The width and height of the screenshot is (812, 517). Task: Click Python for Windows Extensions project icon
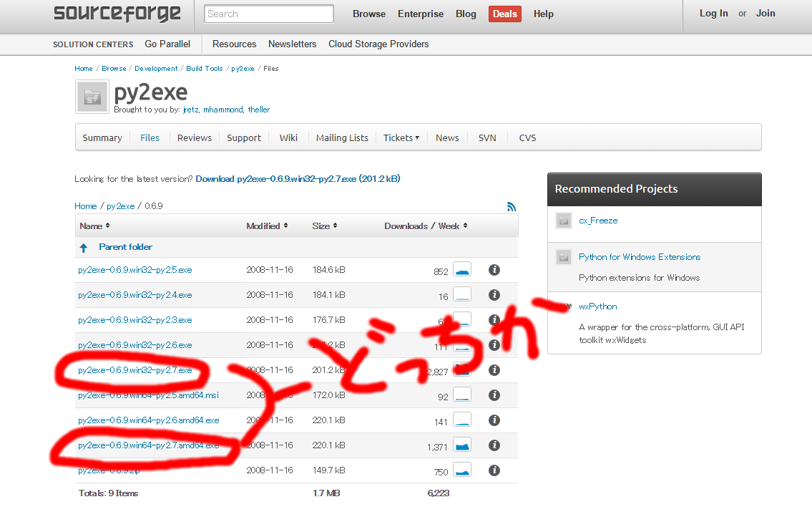pyautogui.click(x=564, y=256)
